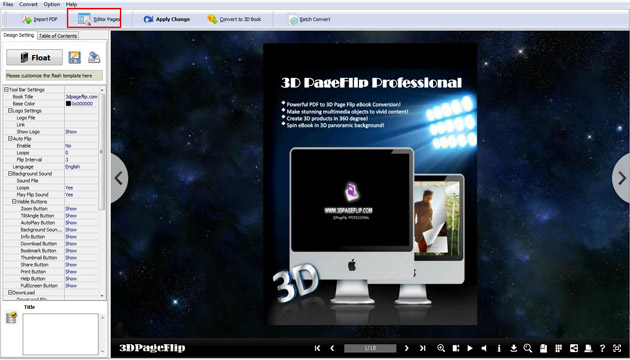Open Batch Convert from the toolbar
630x360 pixels.
(x=309, y=19)
